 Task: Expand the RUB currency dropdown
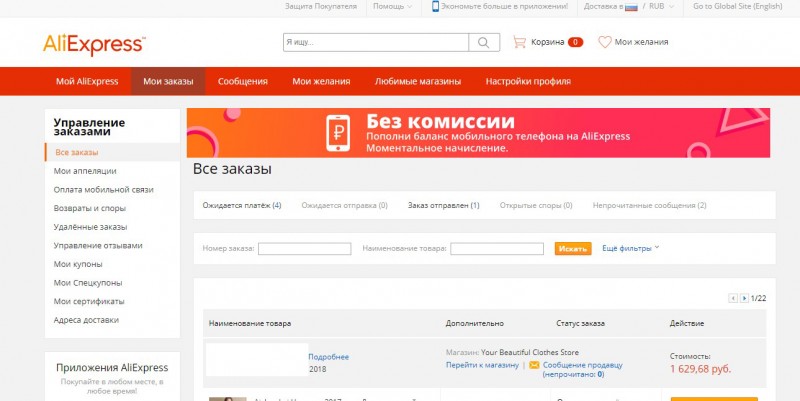[661, 7]
